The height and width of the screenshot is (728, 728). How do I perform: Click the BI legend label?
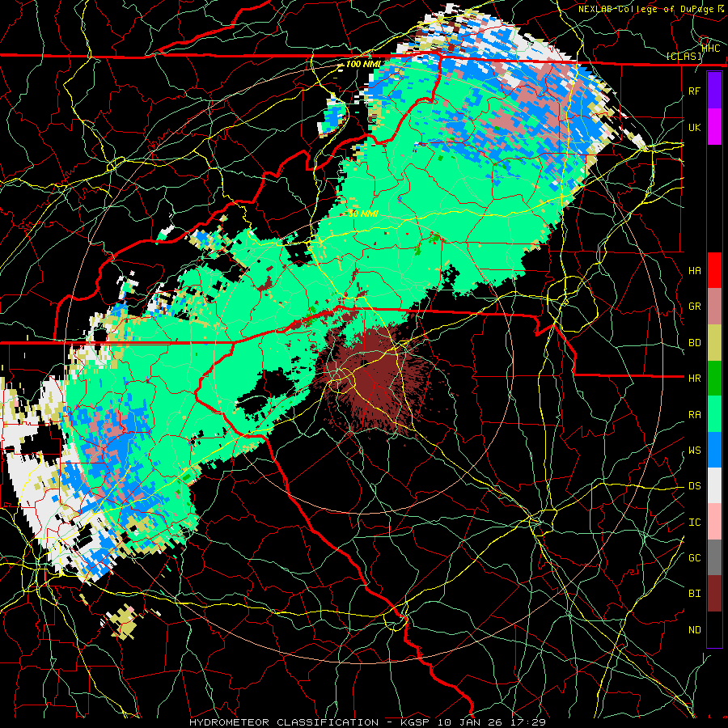click(694, 594)
